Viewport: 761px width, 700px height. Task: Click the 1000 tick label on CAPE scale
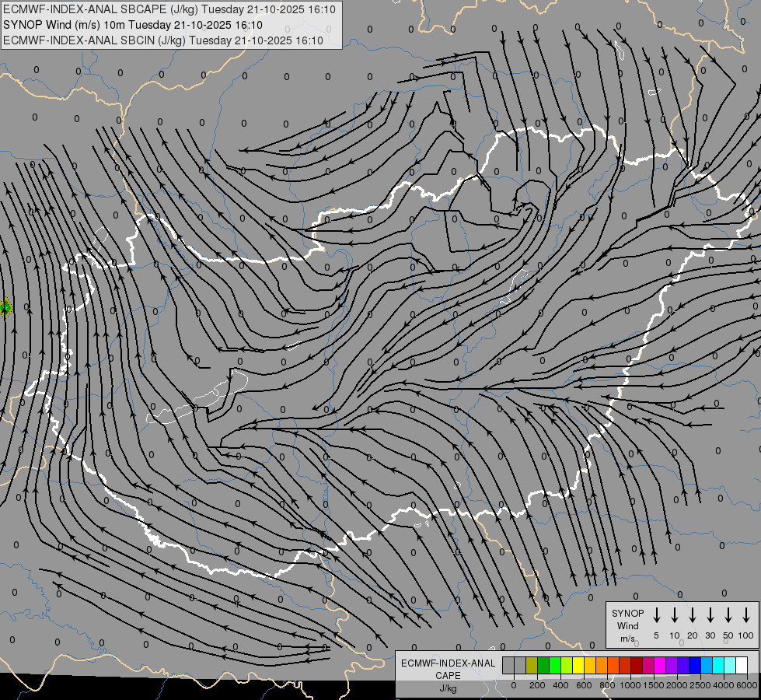[x=630, y=685]
